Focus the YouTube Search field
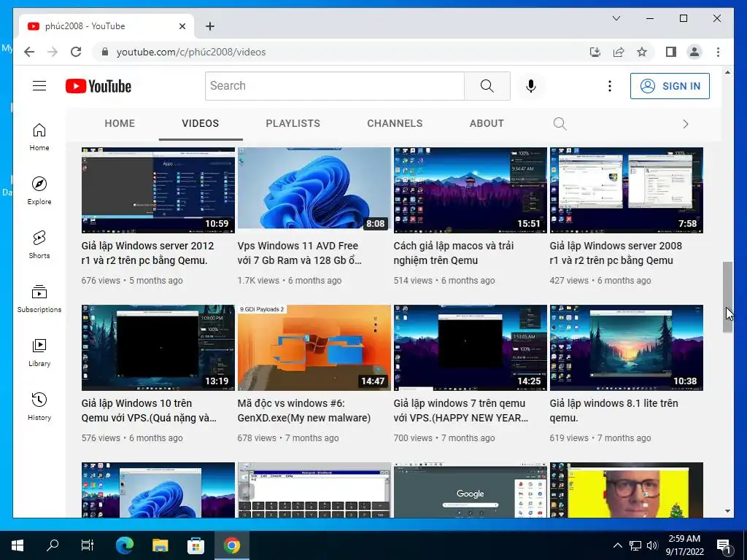Viewport: 747px width, 560px height. (334, 86)
